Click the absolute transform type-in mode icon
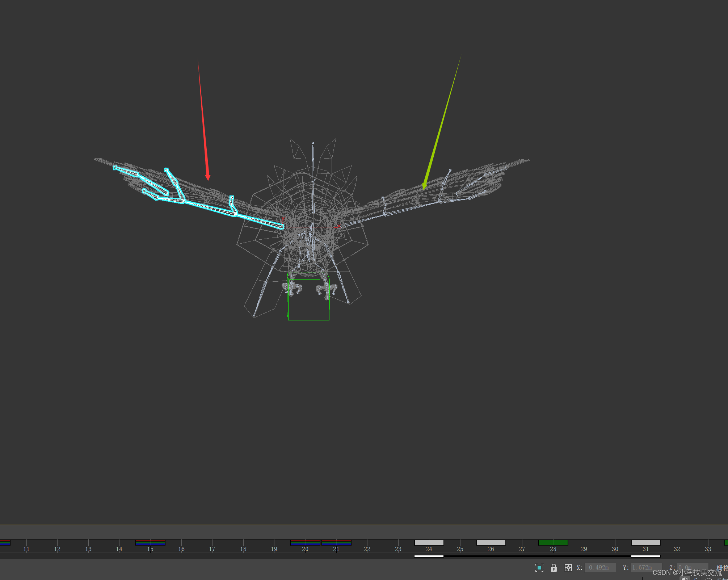Image resolution: width=728 pixels, height=580 pixels. tap(568, 568)
